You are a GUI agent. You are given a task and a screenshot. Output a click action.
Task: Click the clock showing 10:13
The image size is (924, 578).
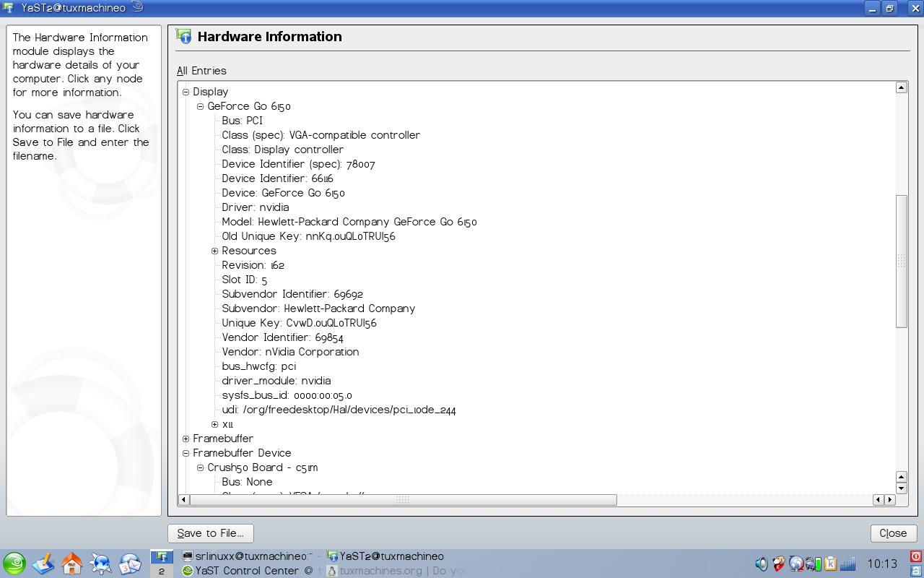coord(882,564)
